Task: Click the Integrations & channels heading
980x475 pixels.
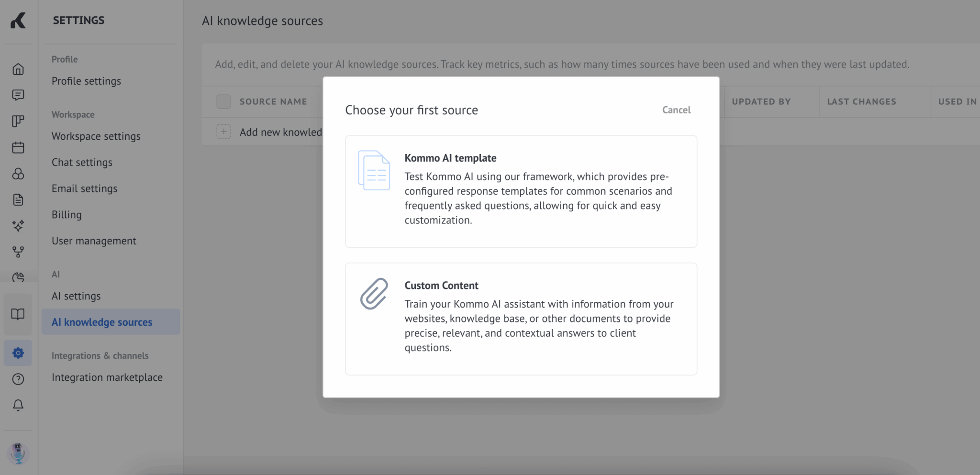Action: (100, 356)
